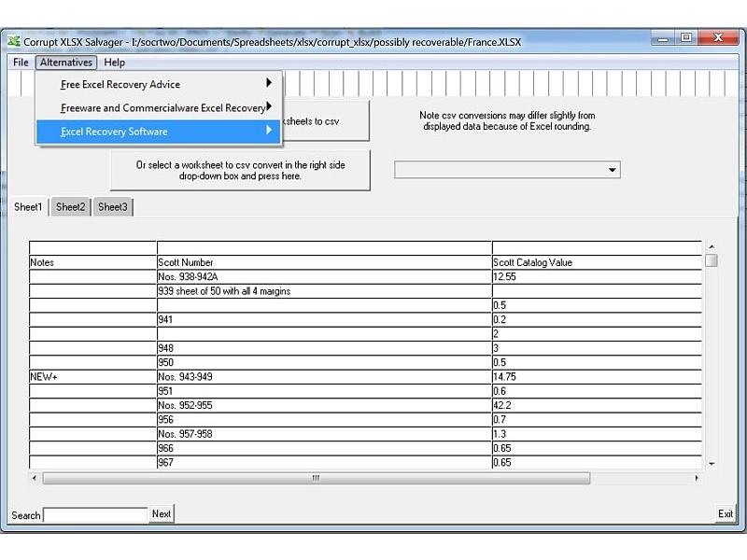The height and width of the screenshot is (560, 747).
Task: Open the worksheet selection dropdown
Action: tap(613, 170)
